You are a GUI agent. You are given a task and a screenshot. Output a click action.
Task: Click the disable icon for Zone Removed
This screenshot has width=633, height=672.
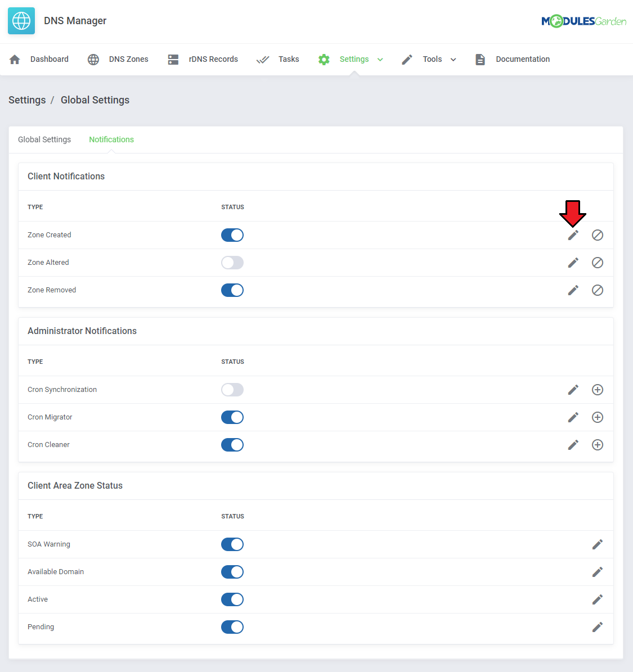598,290
